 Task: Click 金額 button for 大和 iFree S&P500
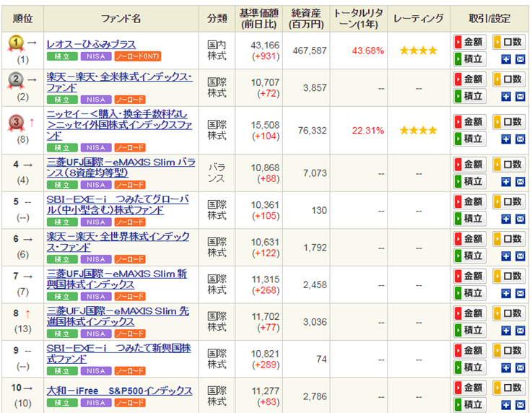click(x=470, y=387)
